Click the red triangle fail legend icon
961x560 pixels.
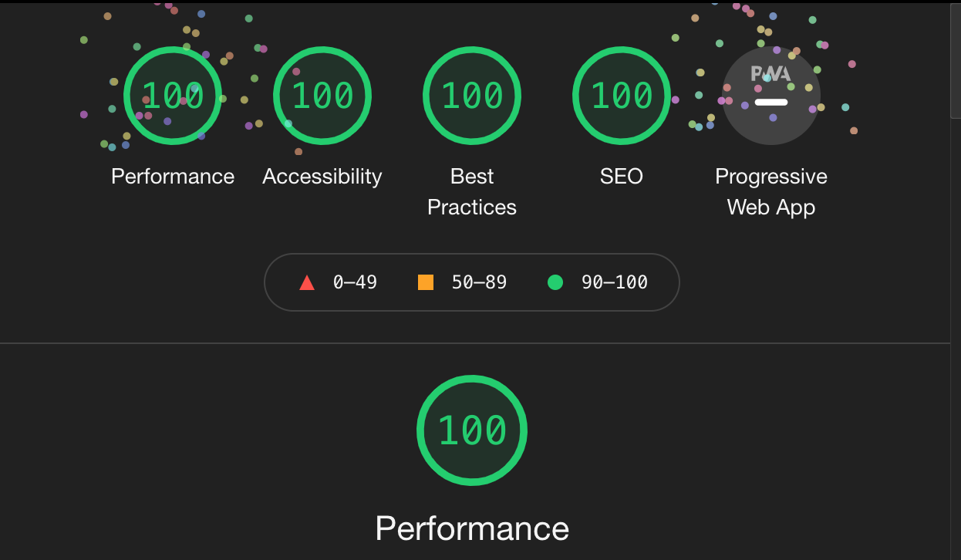(307, 282)
